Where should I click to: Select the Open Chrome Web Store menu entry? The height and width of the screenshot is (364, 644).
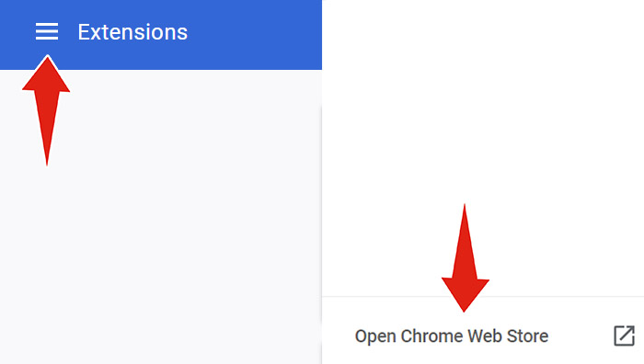coord(483,336)
